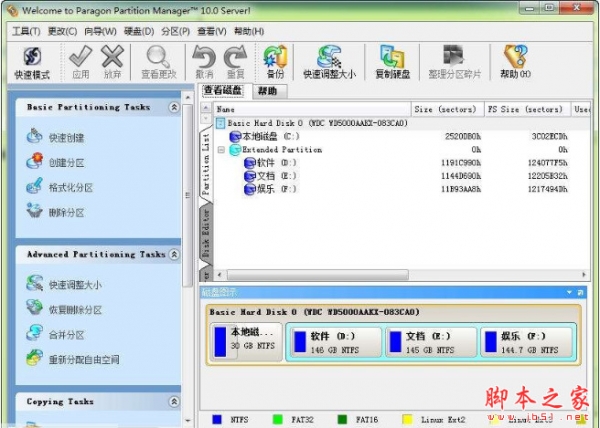
Task: Open 查看更改 magnifier icon
Action: tap(159, 62)
